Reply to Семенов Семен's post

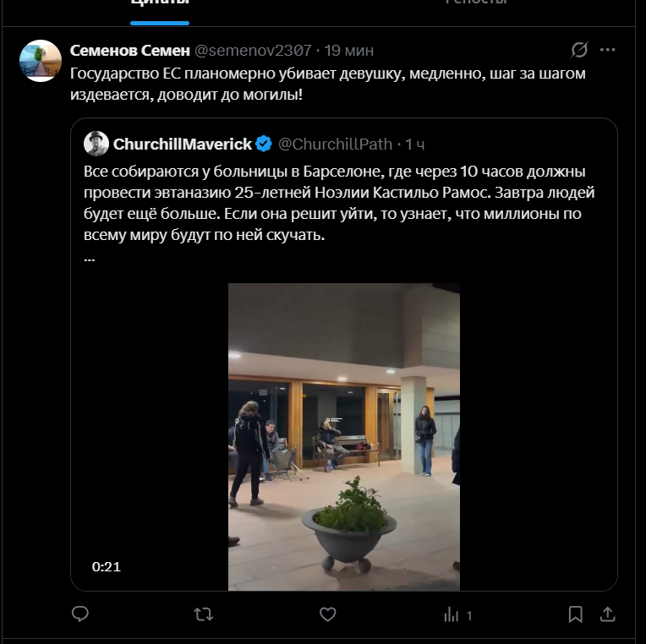80,614
